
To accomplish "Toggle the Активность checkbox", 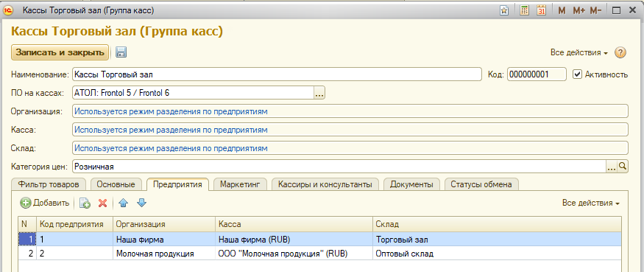I will tap(578, 74).
